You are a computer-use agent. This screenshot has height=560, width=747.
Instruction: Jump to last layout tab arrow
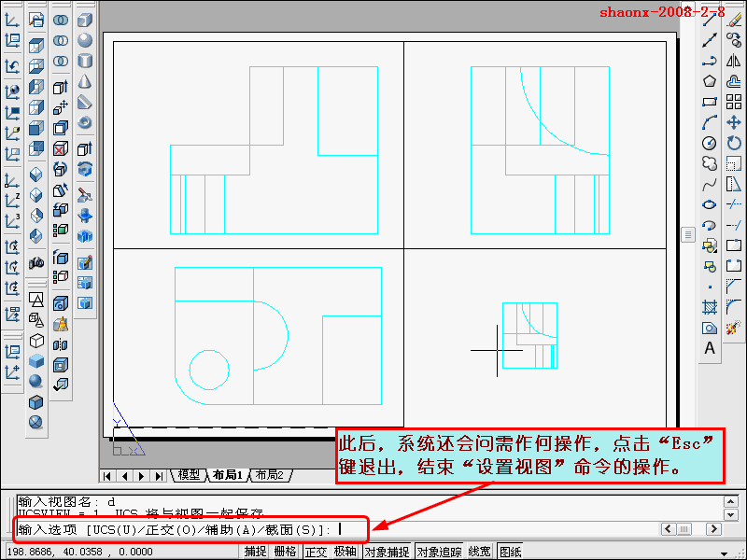(x=159, y=476)
